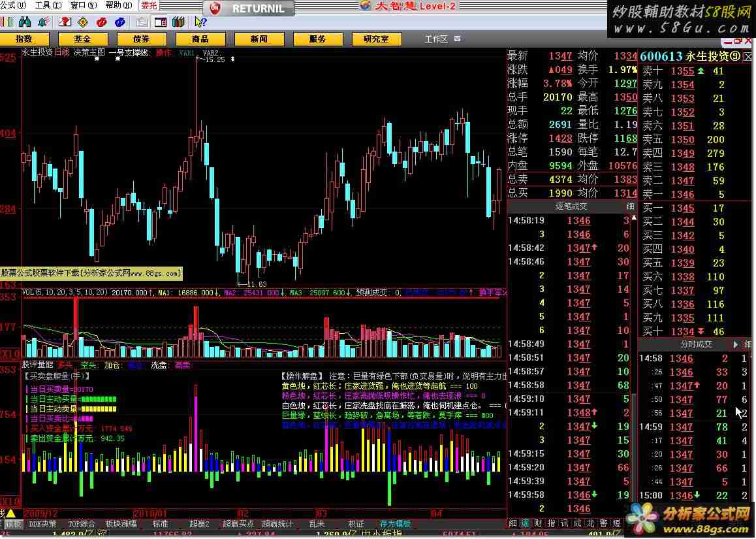
Task: Click the 买一 price 1345
Action: click(683, 208)
